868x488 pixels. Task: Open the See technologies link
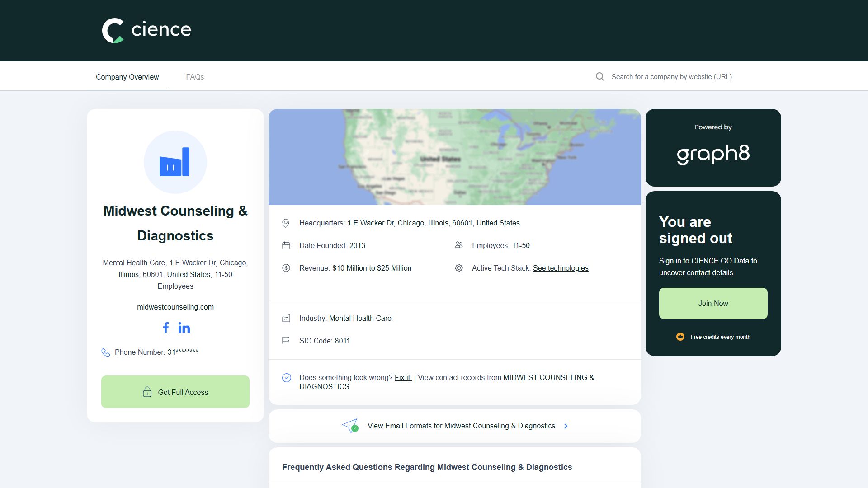coord(561,268)
